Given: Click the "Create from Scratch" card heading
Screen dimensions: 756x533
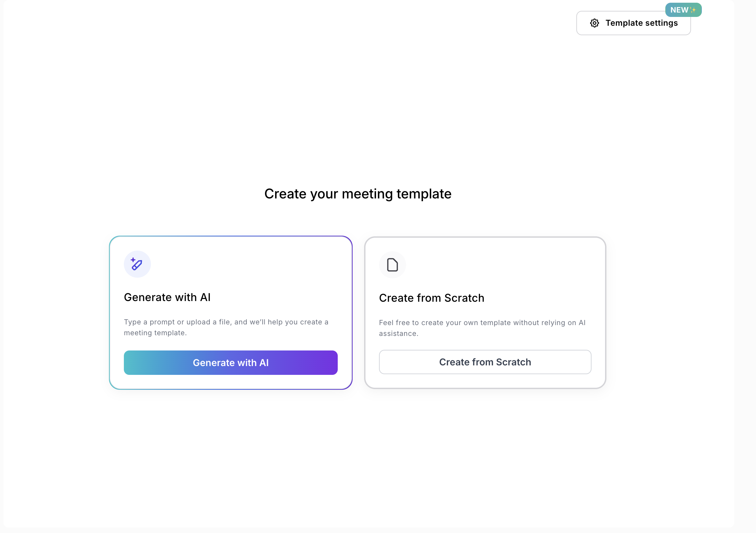Looking at the screenshot, I should [x=431, y=298].
